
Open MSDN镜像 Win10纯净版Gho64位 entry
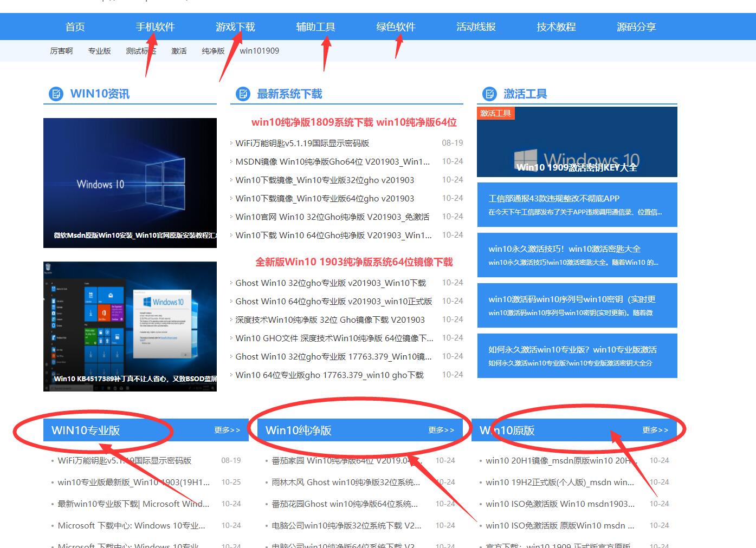click(332, 161)
